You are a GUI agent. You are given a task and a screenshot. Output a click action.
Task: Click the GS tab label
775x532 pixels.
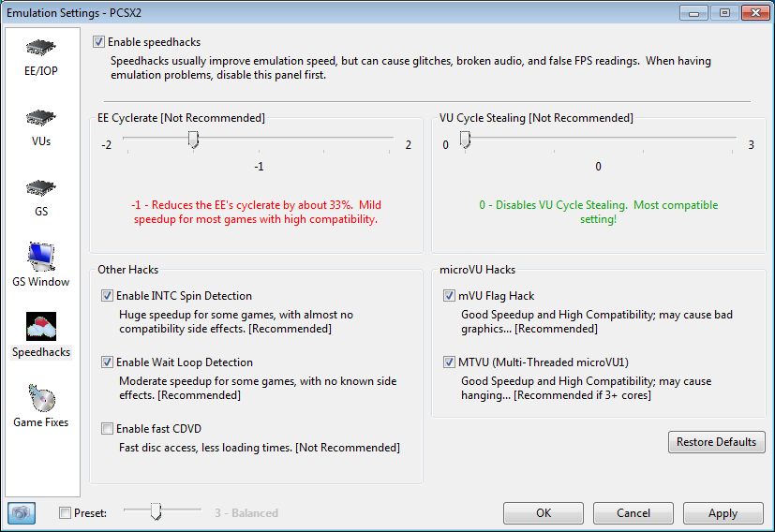tap(41, 212)
